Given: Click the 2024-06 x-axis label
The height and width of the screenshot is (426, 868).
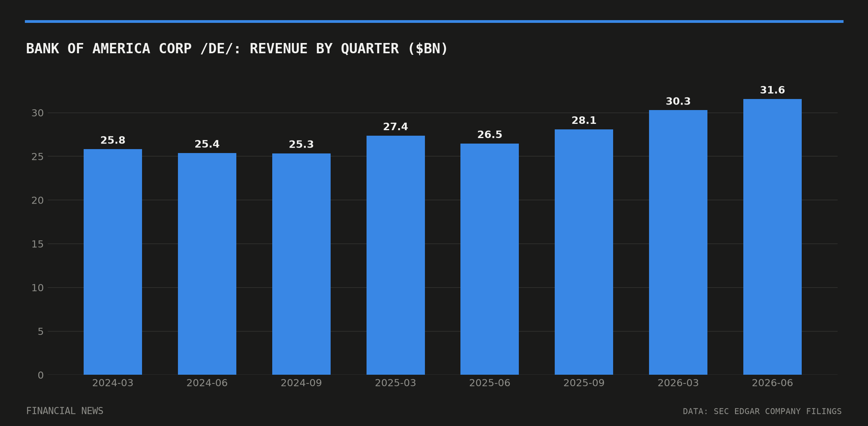Looking at the screenshot, I should pos(207,383).
